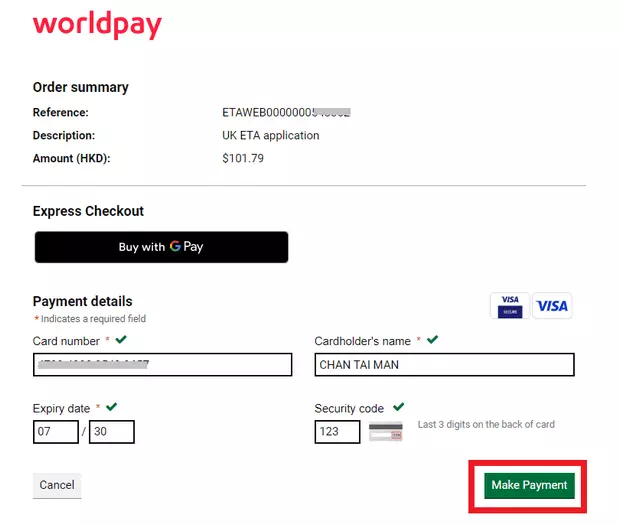Click the $101.79 amount value

(x=243, y=159)
